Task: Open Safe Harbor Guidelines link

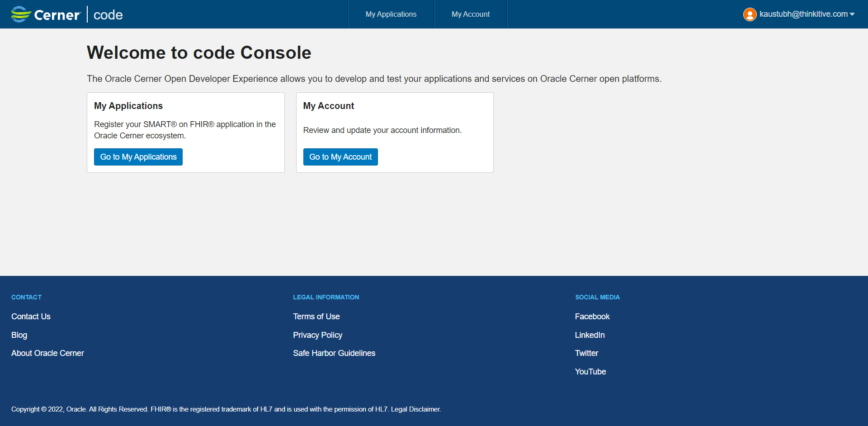Action: [334, 353]
